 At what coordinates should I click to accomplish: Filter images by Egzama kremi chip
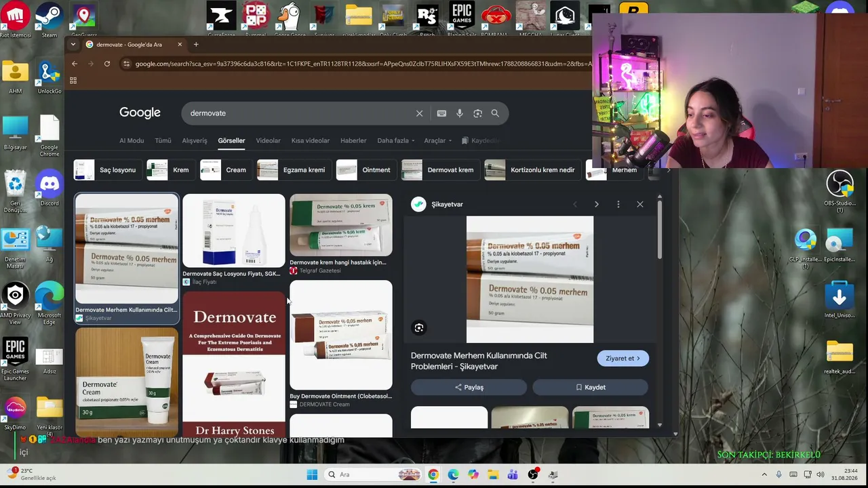(293, 170)
